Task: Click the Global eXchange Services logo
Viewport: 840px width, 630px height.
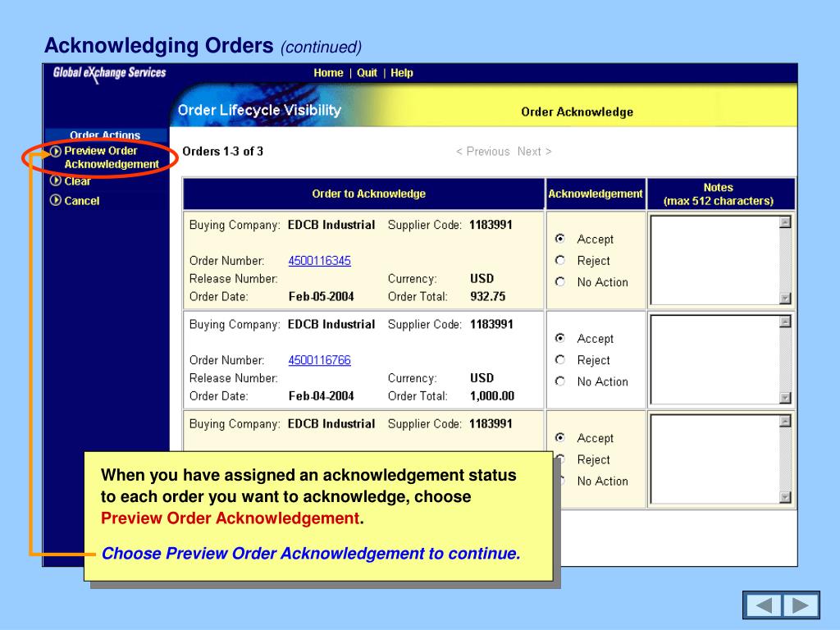Action: (109, 74)
